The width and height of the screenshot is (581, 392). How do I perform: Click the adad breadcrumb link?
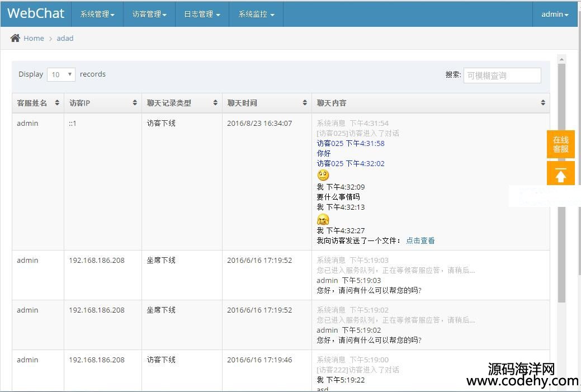65,38
